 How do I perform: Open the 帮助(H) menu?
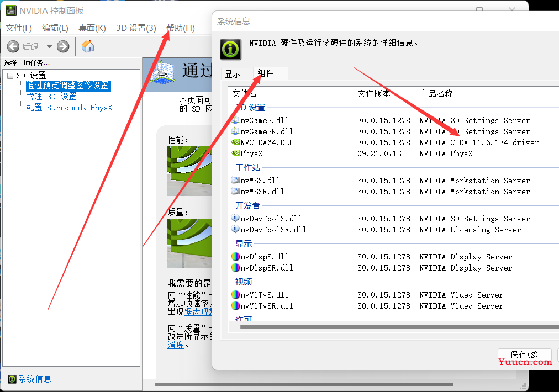tap(181, 28)
